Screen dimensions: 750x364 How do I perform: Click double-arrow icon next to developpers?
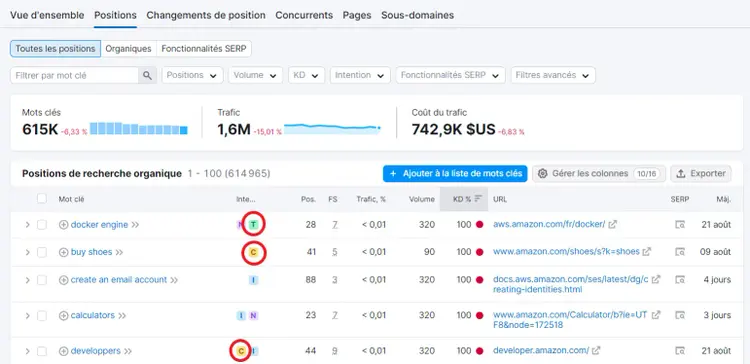coord(128,351)
